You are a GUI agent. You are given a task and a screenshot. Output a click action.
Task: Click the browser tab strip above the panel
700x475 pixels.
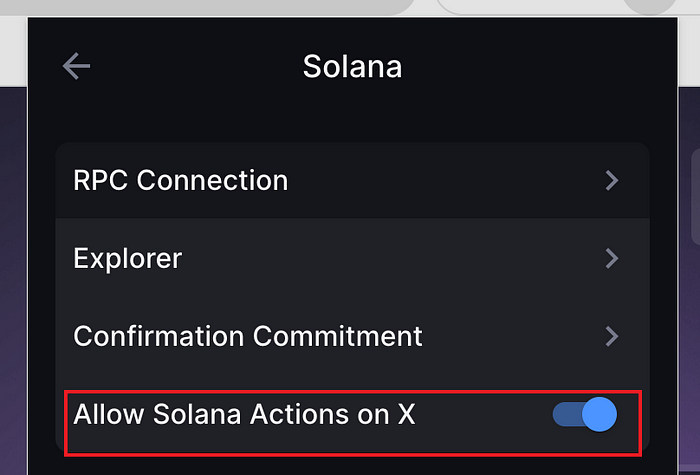click(x=200, y=6)
